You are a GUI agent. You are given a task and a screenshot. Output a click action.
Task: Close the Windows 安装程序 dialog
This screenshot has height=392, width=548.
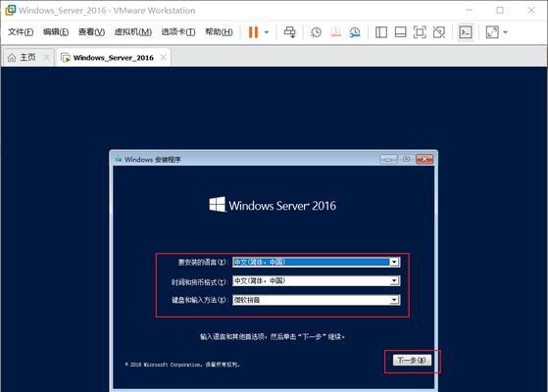coord(424,160)
